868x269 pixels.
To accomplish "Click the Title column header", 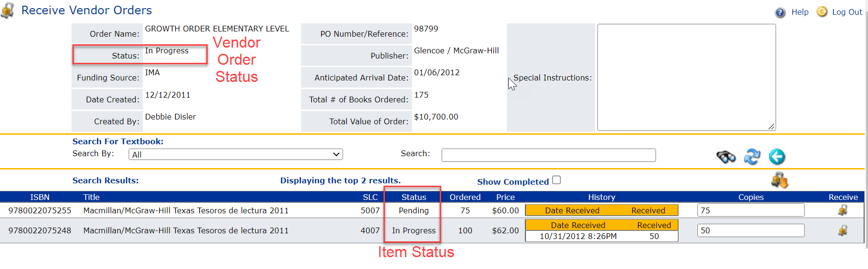I will (91, 197).
